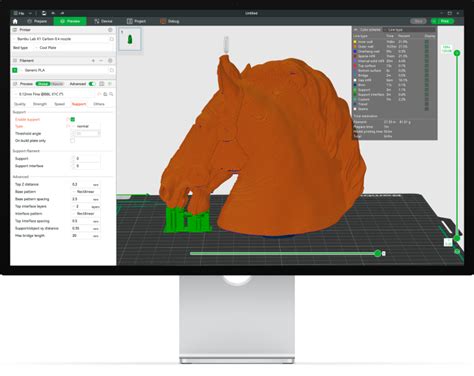The height and width of the screenshot is (376, 474).
Task: Edit the Generic PLA preset icon
Action: click(x=112, y=70)
